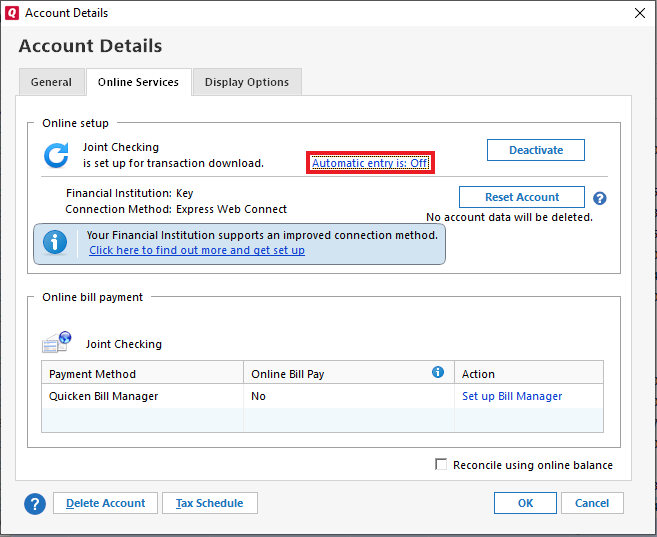Click the Connection Method: Express Web Connect text
This screenshot has height=537, width=657.
(x=176, y=209)
